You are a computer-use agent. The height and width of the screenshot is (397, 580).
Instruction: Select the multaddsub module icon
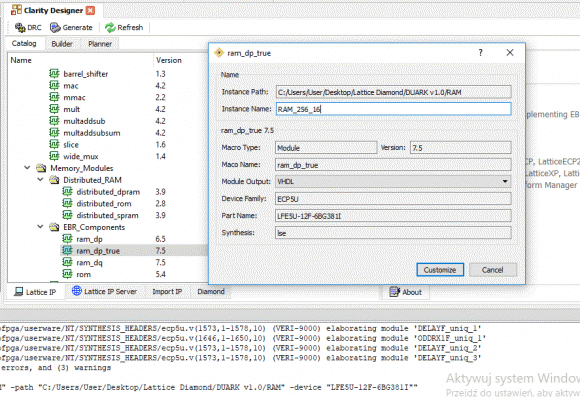54,121
